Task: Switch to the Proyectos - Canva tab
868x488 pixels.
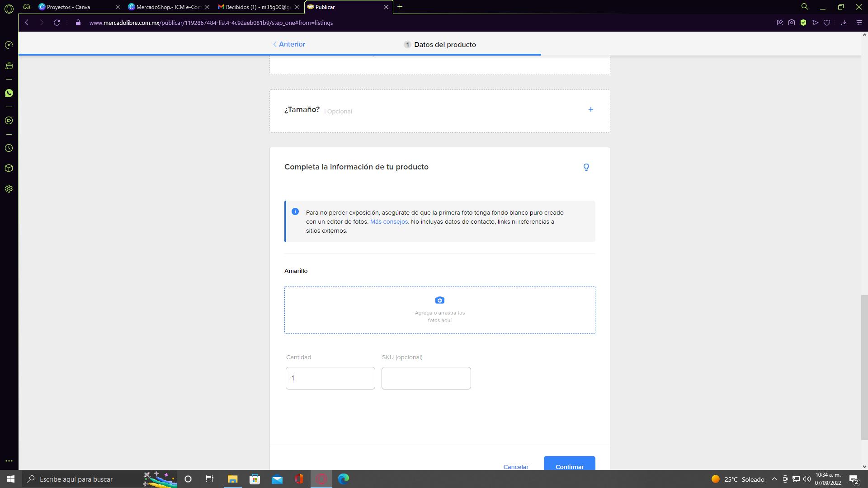Action: 69,7
